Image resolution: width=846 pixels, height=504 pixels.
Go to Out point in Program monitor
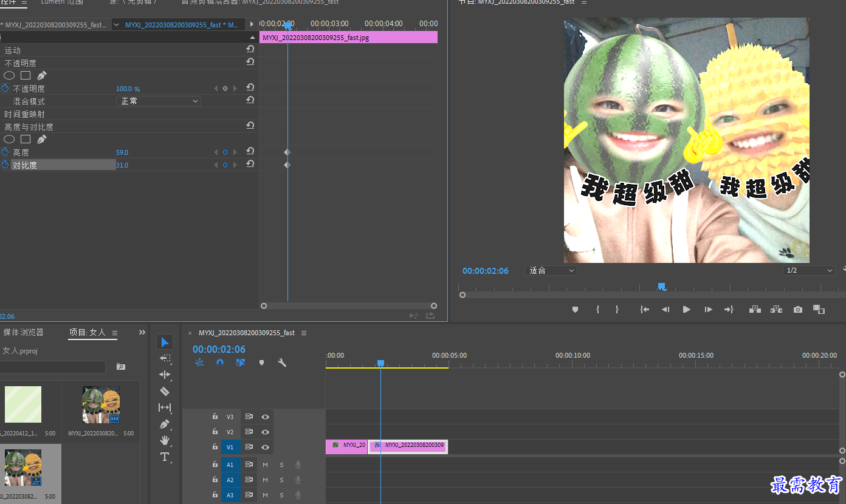[729, 310]
